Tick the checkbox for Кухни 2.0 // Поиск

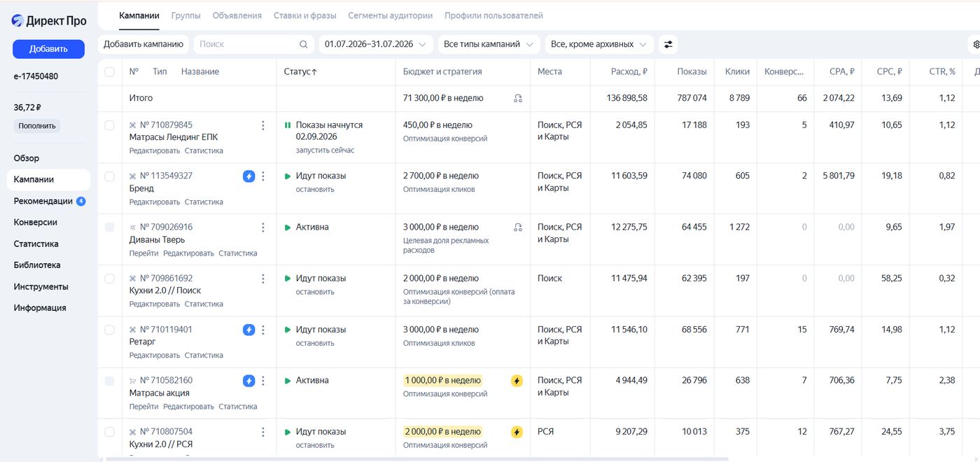point(109,279)
